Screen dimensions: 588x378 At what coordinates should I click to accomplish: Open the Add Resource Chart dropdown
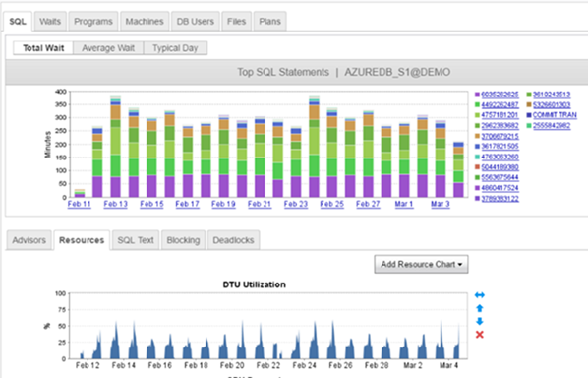[421, 264]
